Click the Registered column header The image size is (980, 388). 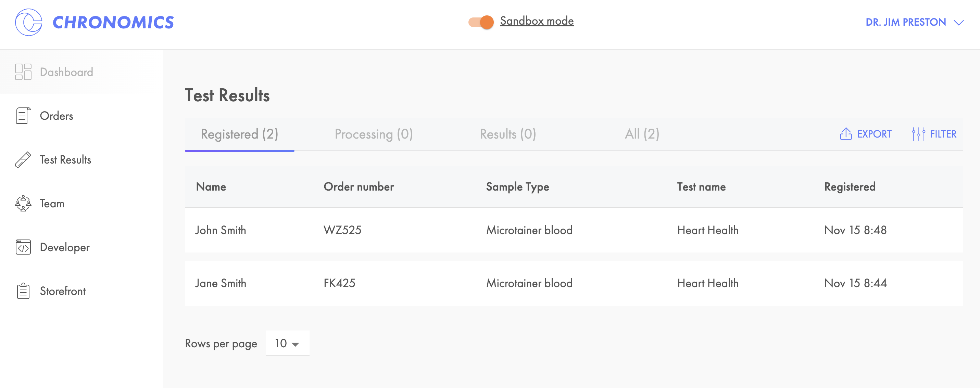tap(850, 186)
